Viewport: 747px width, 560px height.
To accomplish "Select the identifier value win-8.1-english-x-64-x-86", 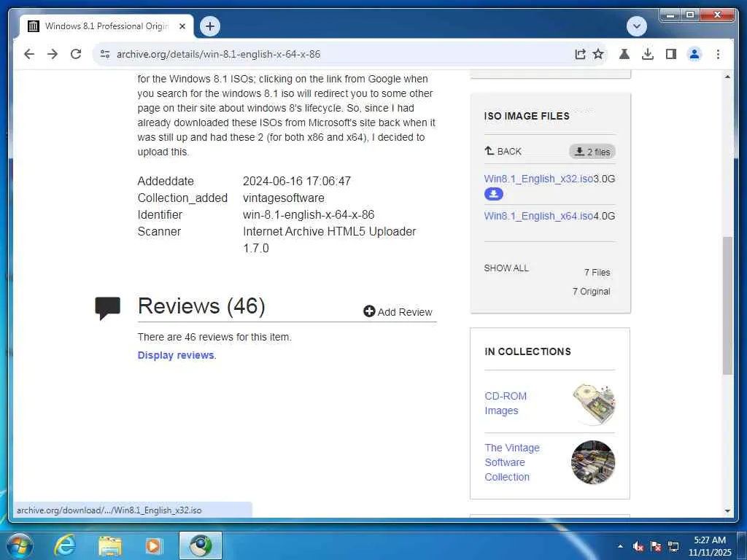I will click(x=309, y=215).
